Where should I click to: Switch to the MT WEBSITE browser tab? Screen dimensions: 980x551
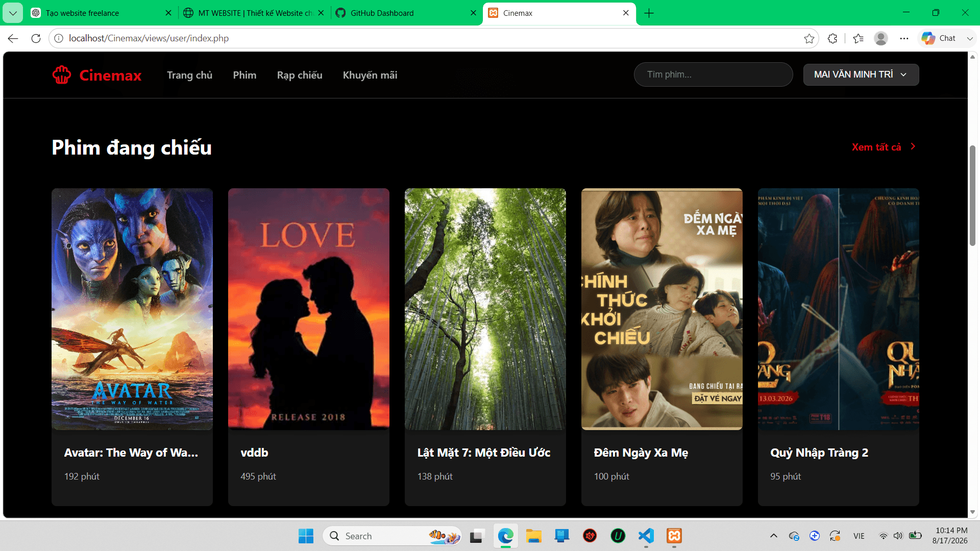coord(253,13)
